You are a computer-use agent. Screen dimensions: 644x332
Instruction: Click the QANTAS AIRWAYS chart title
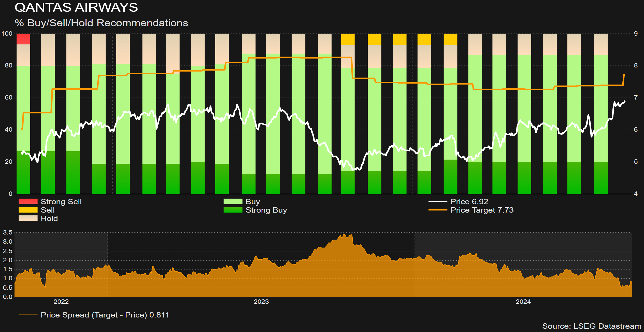click(76, 8)
